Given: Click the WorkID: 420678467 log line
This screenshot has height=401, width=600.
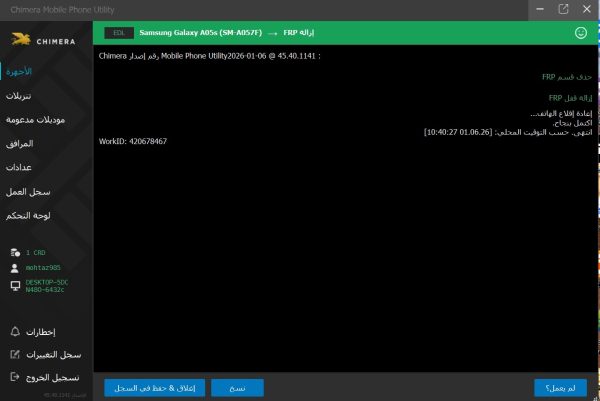Looking at the screenshot, I should [x=133, y=141].
